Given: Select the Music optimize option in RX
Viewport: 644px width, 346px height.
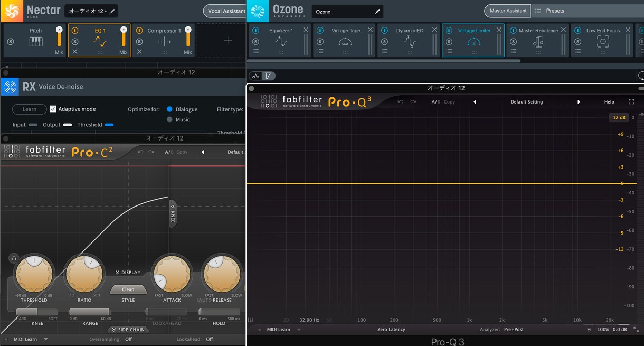Looking at the screenshot, I should click(x=169, y=120).
